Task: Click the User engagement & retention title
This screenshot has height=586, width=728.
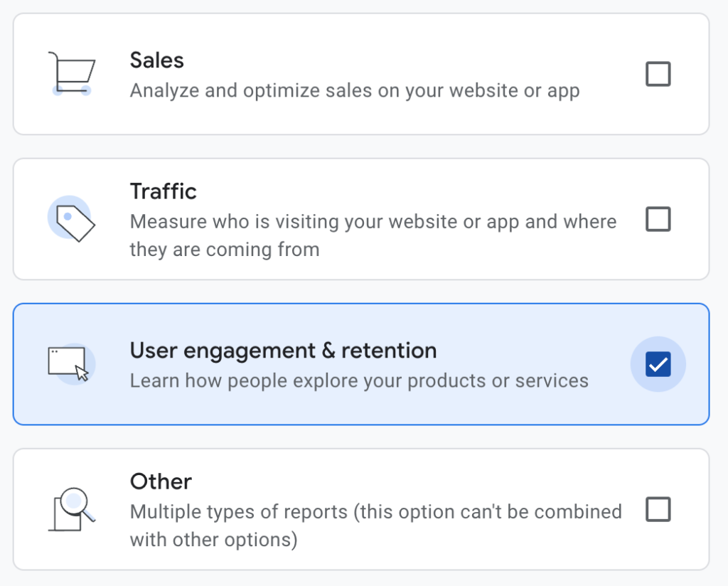Action: 283,351
